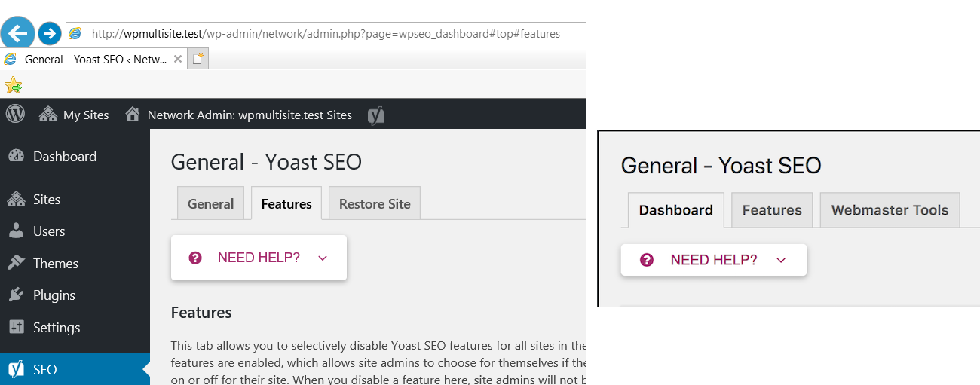This screenshot has height=385, width=980.
Task: Click the Dashboard gauge icon in sidebar
Action: point(16,156)
